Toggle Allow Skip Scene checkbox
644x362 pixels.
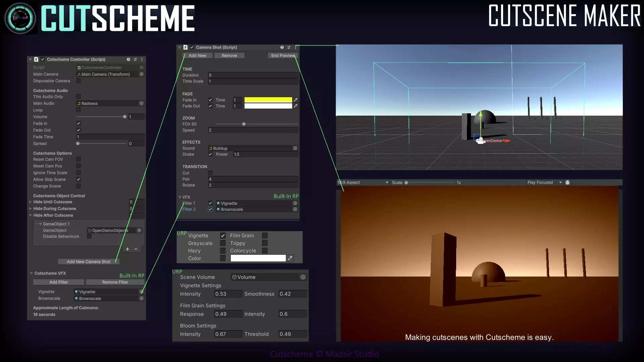tap(78, 179)
